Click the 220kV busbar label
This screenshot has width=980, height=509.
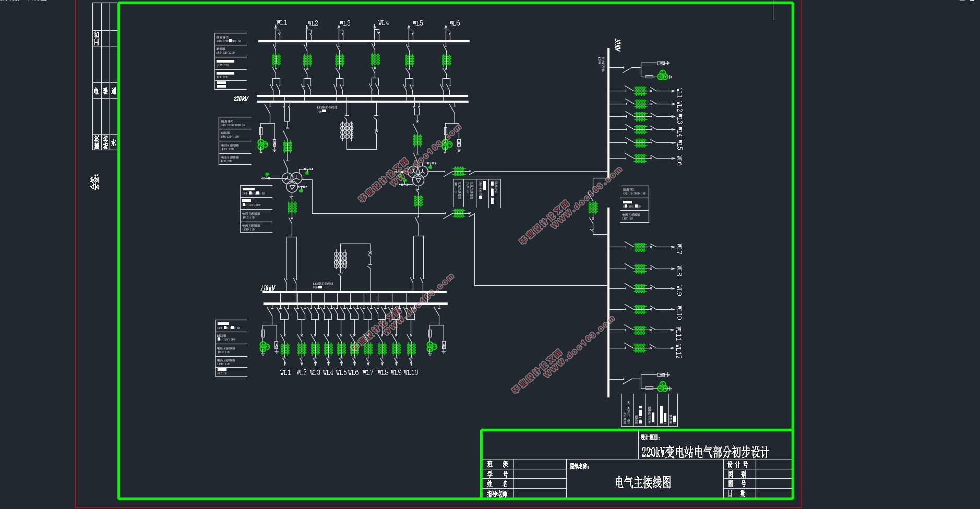[x=241, y=99]
